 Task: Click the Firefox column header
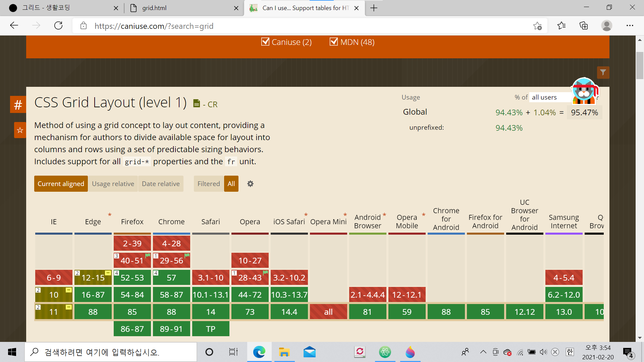132,222
